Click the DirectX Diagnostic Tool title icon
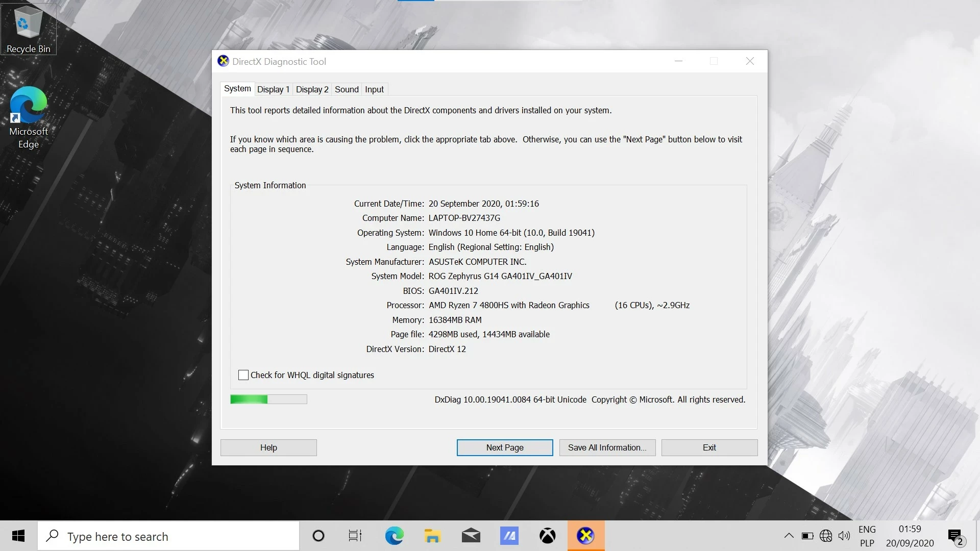The height and width of the screenshot is (551, 980). click(x=223, y=61)
